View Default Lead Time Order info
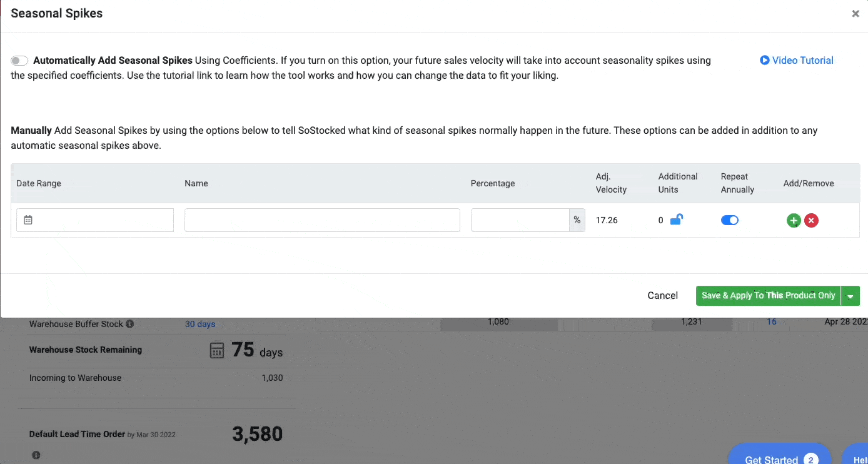Image resolution: width=868 pixels, height=464 pixels. (36, 455)
